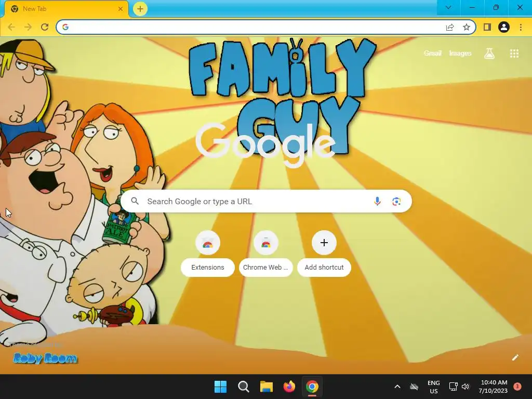The height and width of the screenshot is (399, 532).
Task: Search by image with Lens icon
Action: (x=396, y=202)
